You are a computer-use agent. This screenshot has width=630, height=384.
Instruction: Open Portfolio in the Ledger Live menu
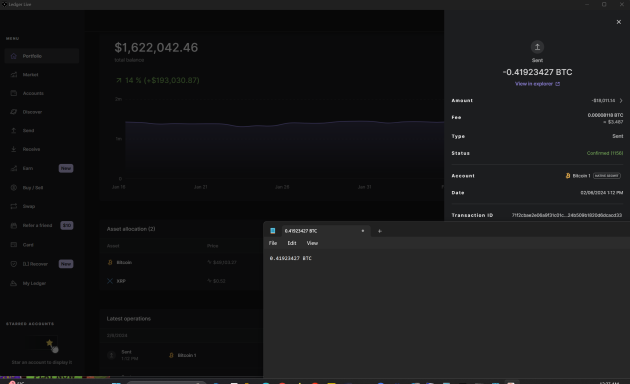point(42,56)
